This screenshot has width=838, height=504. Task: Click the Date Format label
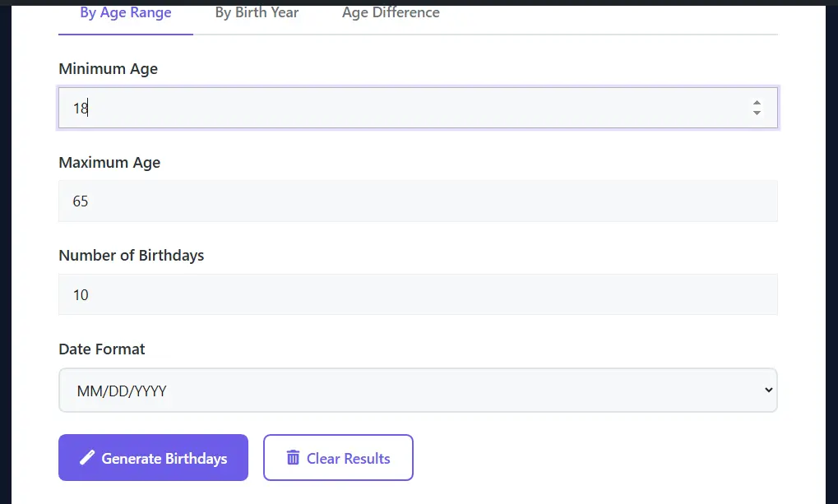point(101,349)
